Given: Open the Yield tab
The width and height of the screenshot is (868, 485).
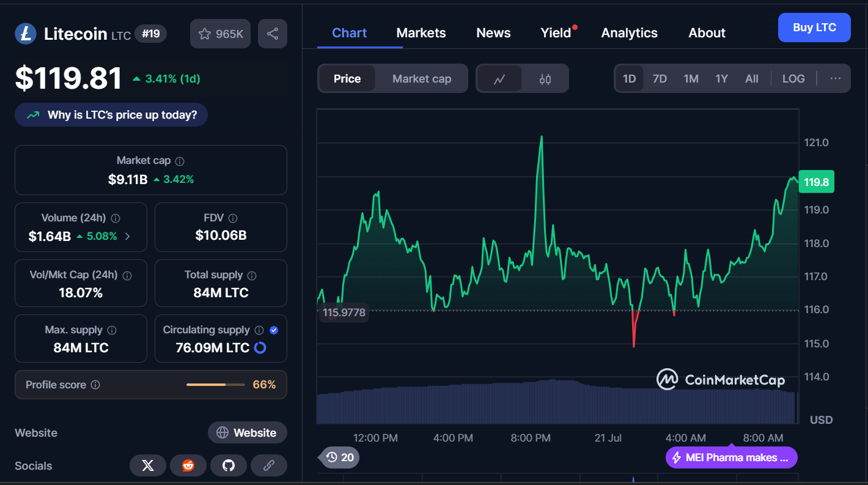Looking at the screenshot, I should tap(556, 33).
